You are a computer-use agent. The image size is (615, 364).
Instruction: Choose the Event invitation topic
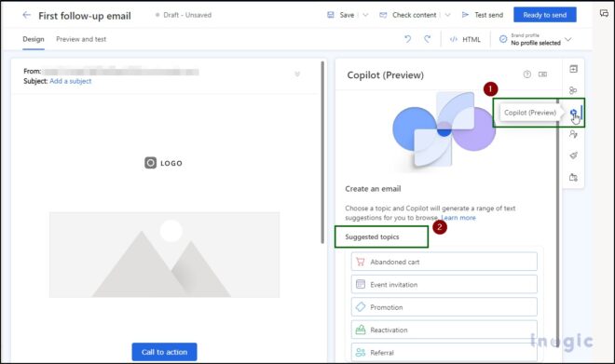click(x=444, y=285)
